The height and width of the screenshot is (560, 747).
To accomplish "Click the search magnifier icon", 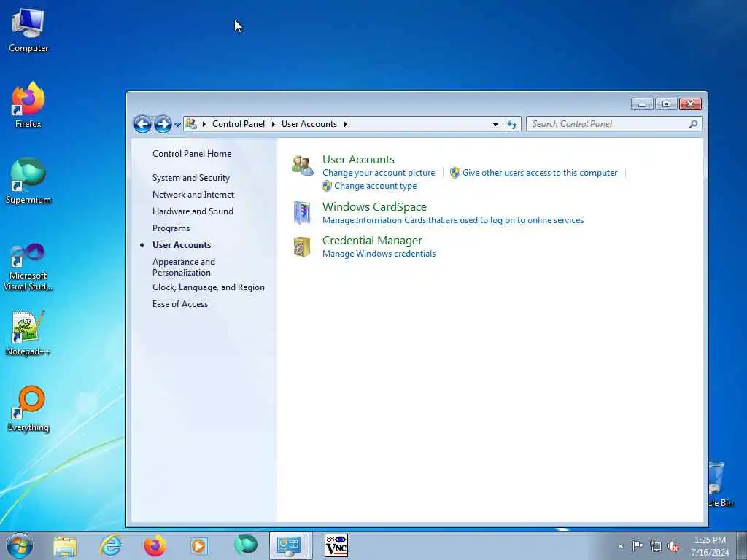I will 693,124.
